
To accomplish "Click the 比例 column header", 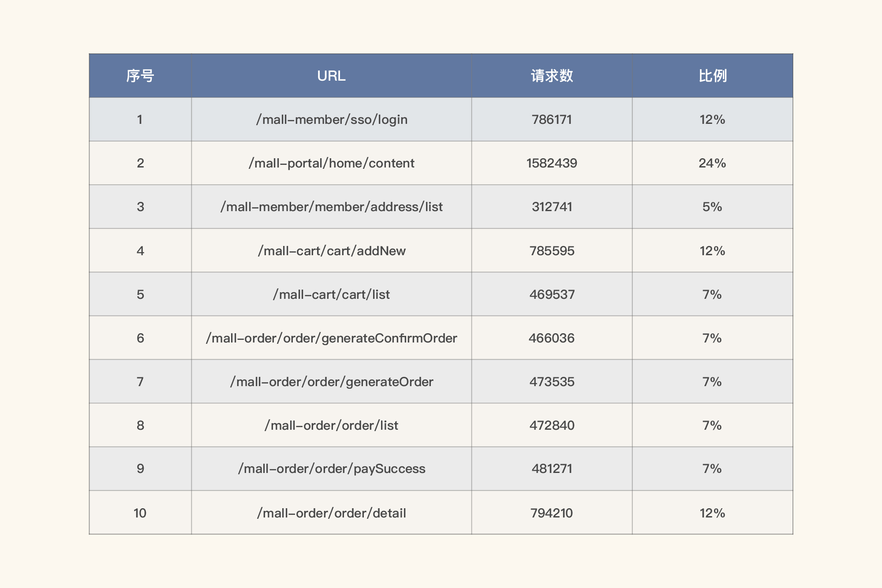I will [712, 76].
